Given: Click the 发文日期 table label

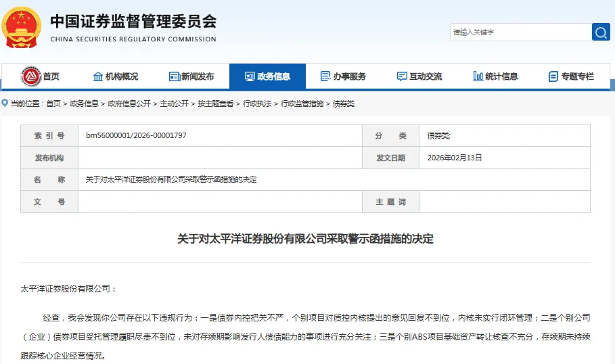Looking at the screenshot, I should coord(390,158).
